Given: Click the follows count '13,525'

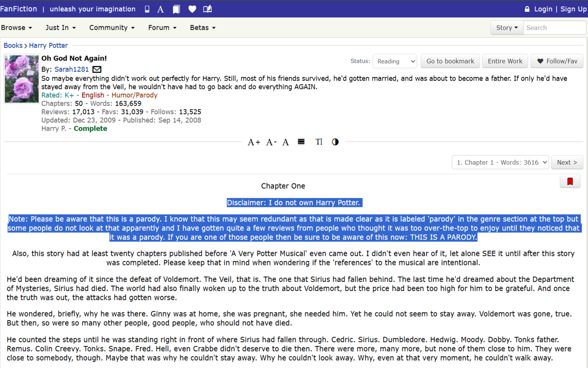Looking at the screenshot, I should pos(190,112).
